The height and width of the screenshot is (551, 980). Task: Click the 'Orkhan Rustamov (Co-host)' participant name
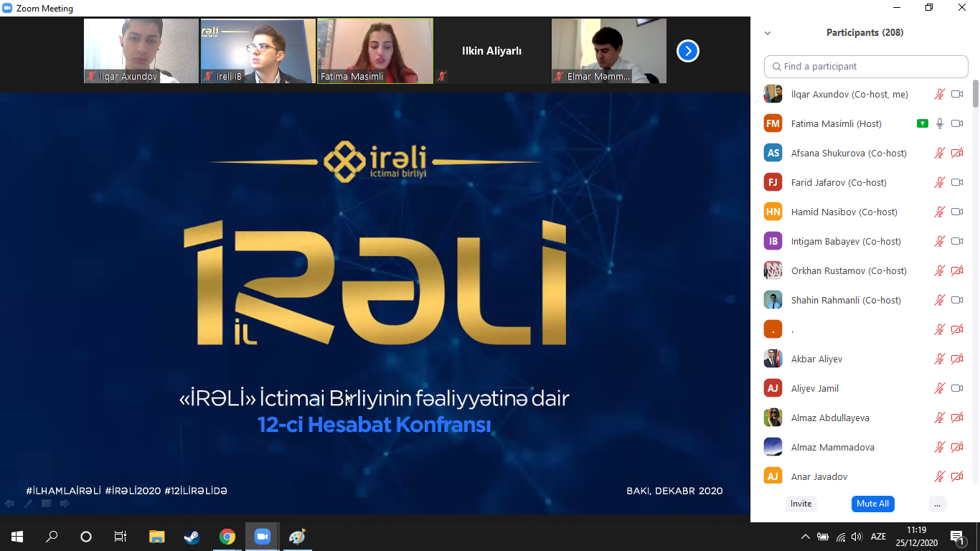click(x=849, y=270)
